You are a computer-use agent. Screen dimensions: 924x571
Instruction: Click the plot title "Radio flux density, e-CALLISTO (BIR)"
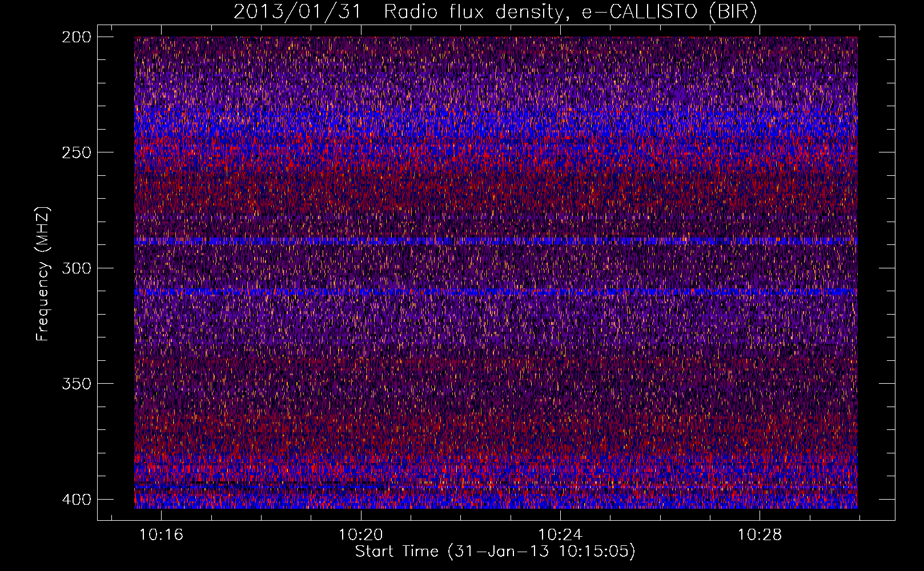click(570, 12)
